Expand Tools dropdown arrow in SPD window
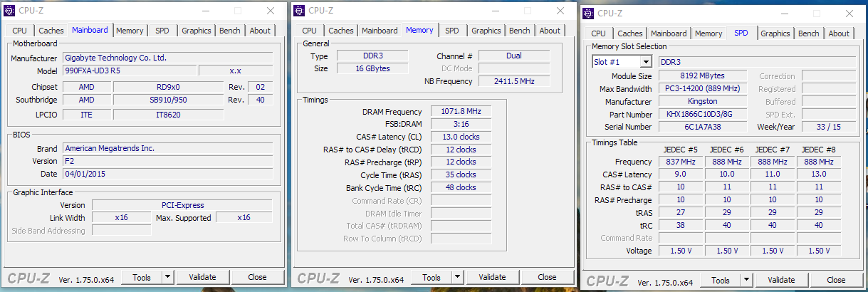 (x=746, y=280)
